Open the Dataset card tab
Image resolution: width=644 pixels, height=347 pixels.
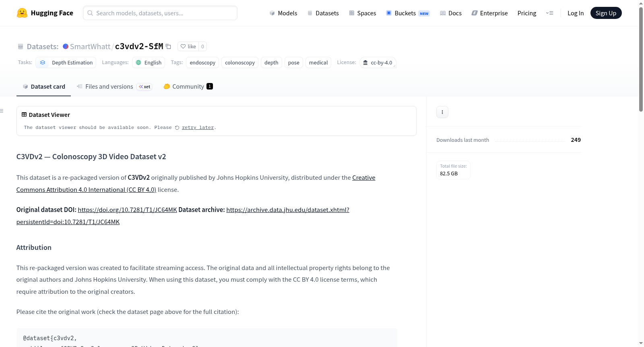point(43,87)
